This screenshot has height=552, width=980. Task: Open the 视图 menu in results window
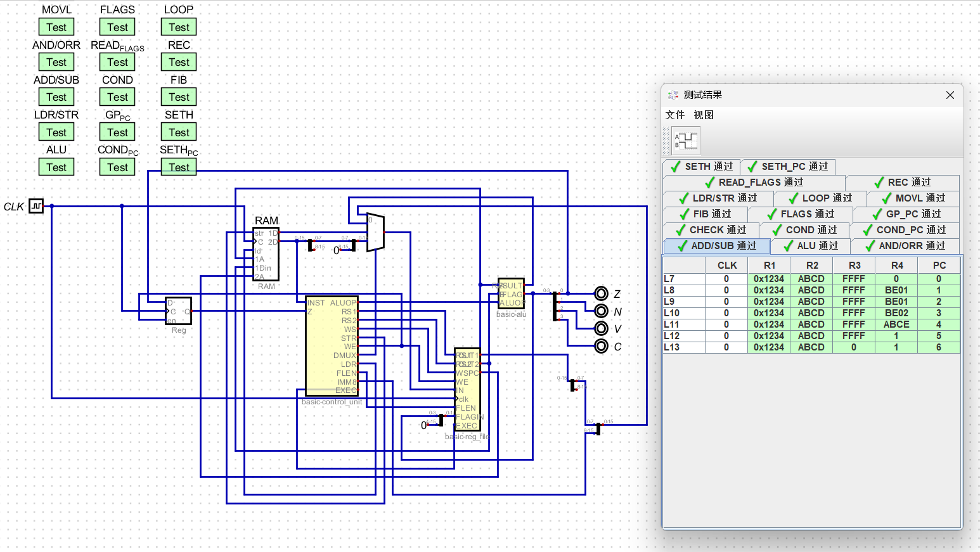[x=704, y=115]
